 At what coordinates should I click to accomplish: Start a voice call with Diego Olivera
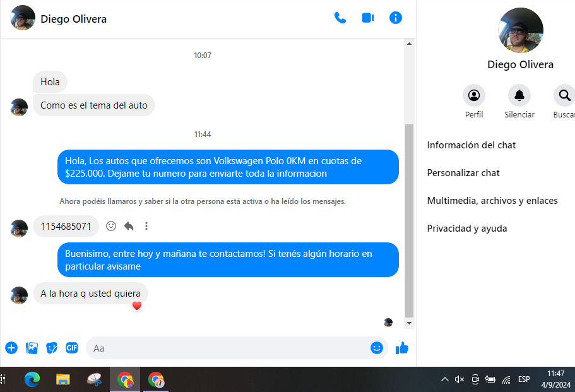[340, 18]
